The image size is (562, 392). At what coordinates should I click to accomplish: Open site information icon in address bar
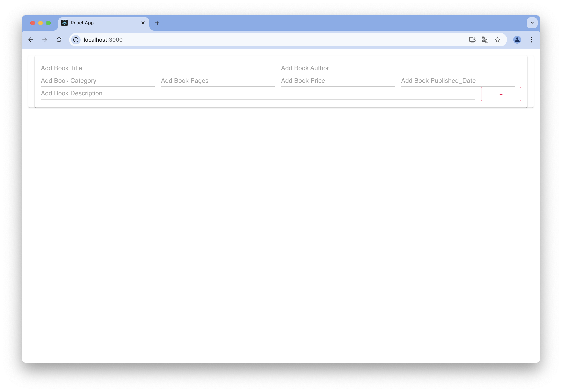[x=76, y=40]
